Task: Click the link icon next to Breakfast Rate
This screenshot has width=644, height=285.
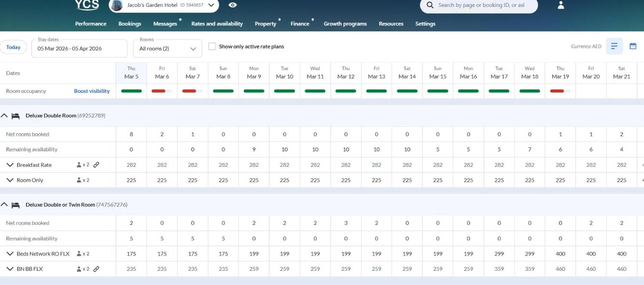Action: tap(96, 165)
